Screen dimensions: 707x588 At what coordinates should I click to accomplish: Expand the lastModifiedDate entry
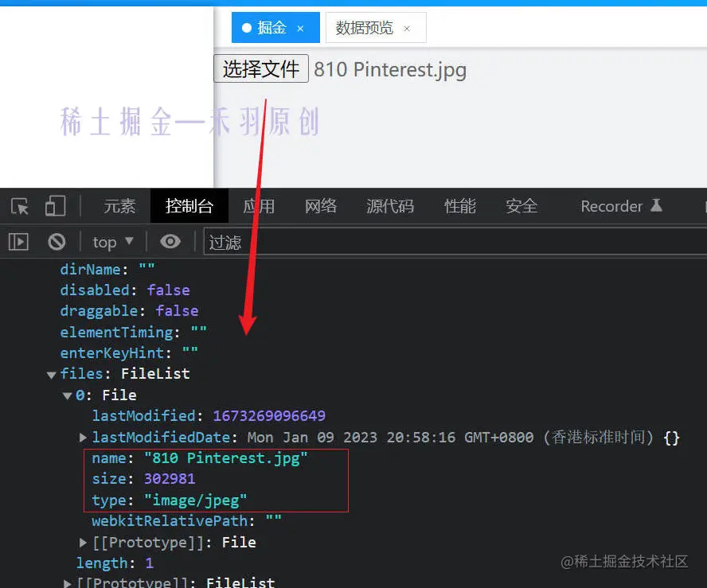pos(83,437)
